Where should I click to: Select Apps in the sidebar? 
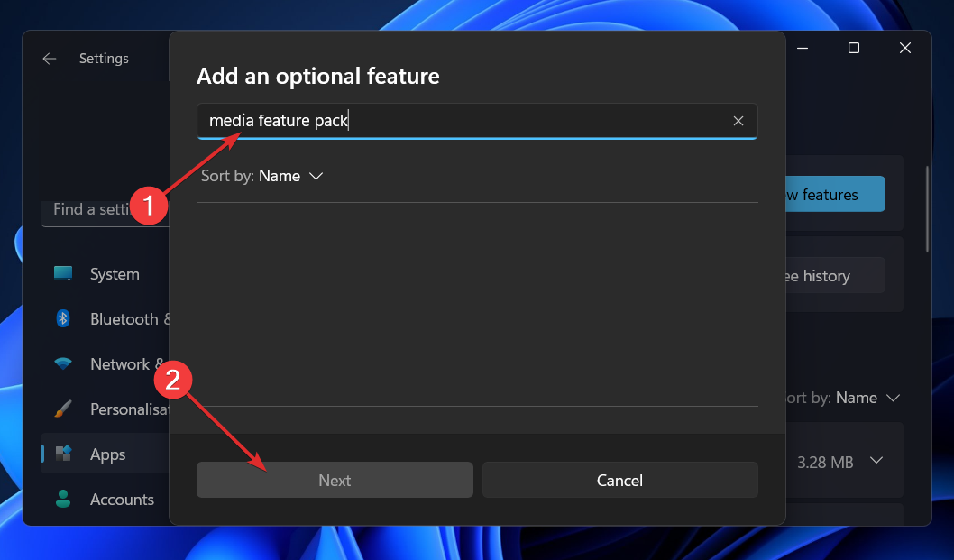(x=105, y=454)
